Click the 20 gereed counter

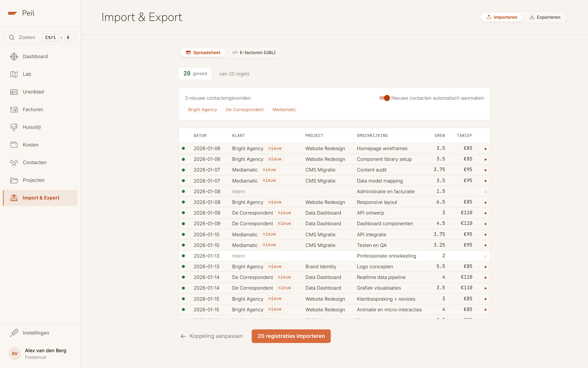(x=195, y=73)
